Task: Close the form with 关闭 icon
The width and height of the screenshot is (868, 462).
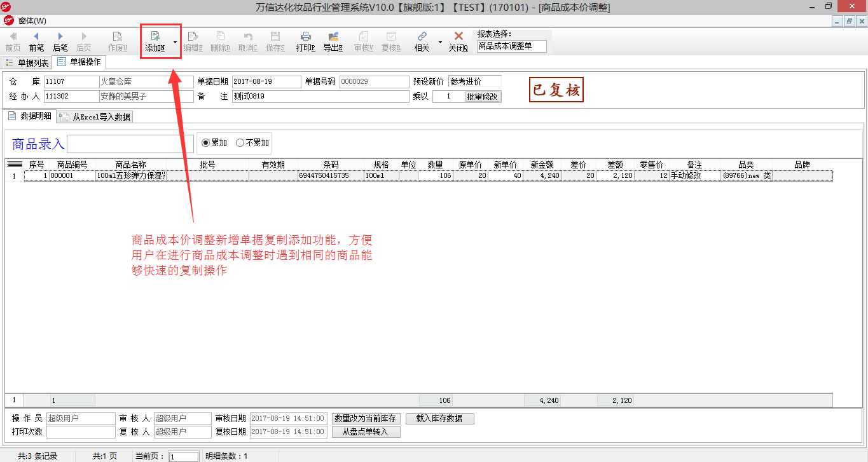Action: 458,41
